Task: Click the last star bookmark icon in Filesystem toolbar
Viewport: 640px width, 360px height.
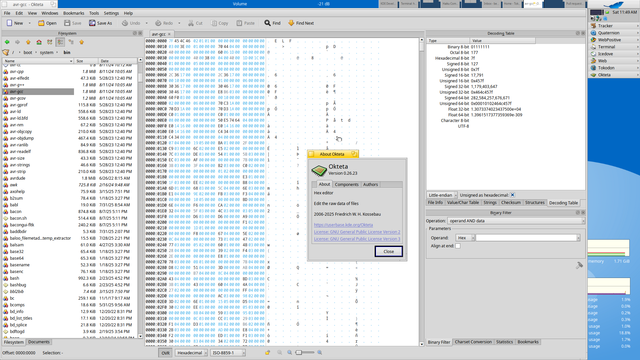Action: pyautogui.click(x=82, y=42)
